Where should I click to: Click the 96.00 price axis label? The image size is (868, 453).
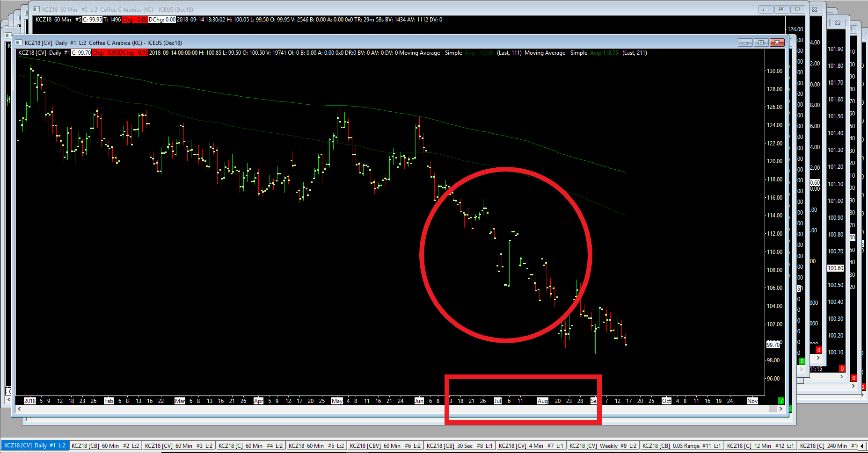tap(773, 379)
